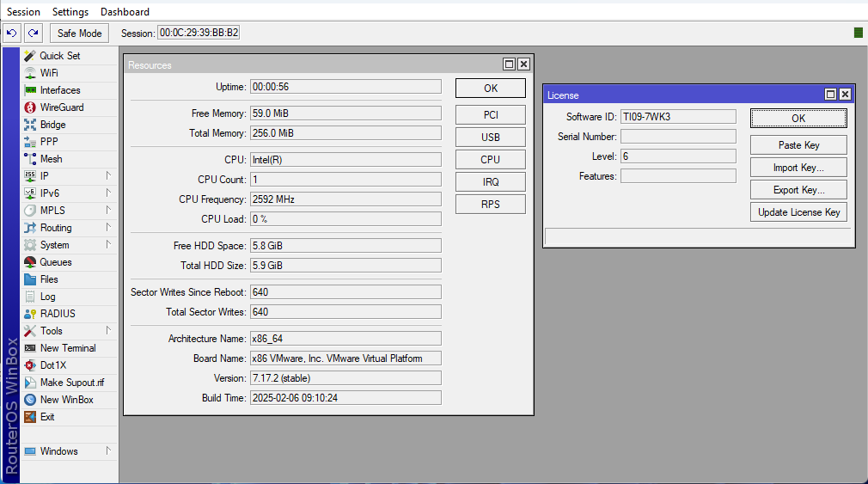Click the Software ID field
Screen dimensions: 868x484
click(x=678, y=117)
